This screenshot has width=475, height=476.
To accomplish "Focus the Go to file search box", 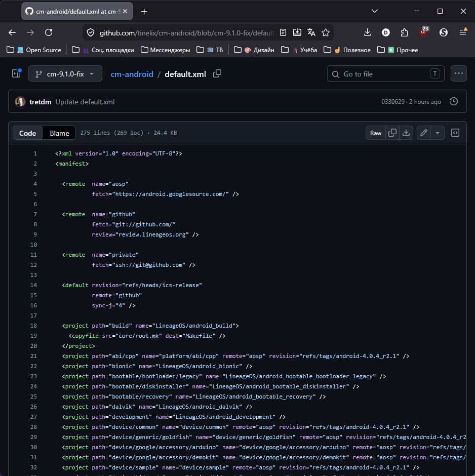I will tap(385, 74).
